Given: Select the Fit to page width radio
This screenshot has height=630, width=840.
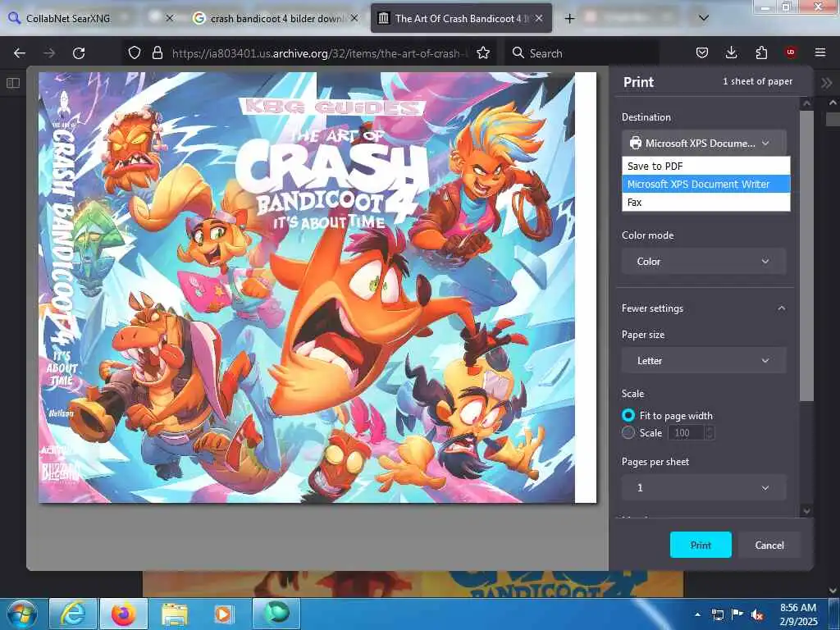Looking at the screenshot, I should [628, 415].
